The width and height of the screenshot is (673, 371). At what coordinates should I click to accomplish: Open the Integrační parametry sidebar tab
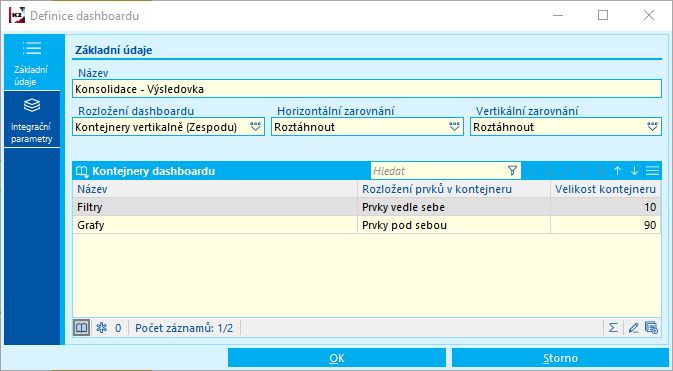click(x=32, y=120)
